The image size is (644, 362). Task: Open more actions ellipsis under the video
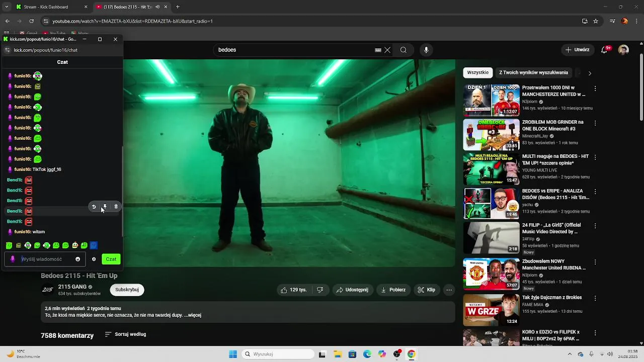449,290
